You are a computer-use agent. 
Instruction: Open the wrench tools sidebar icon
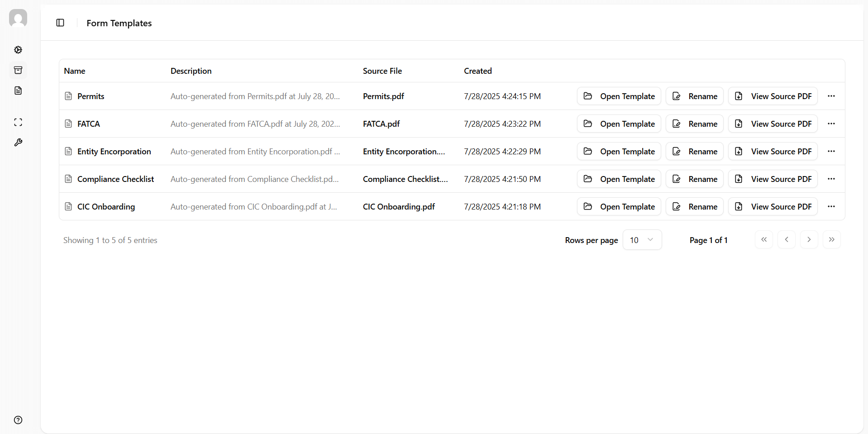[18, 143]
